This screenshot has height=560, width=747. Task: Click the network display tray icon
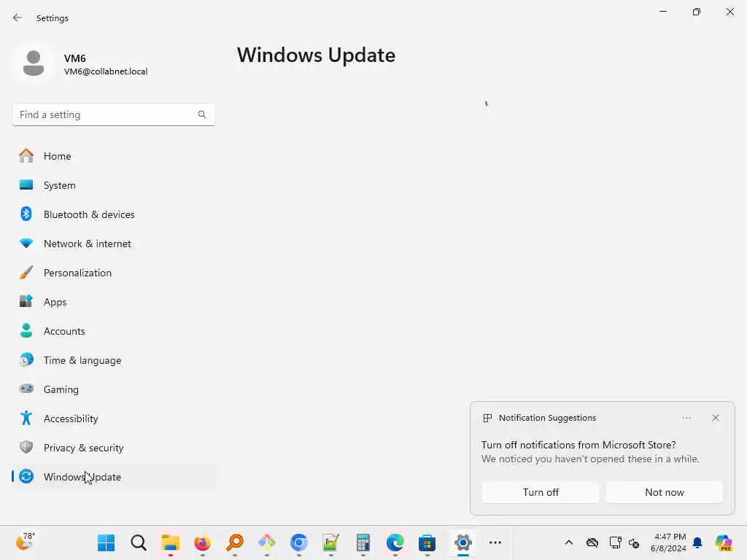[x=615, y=542]
